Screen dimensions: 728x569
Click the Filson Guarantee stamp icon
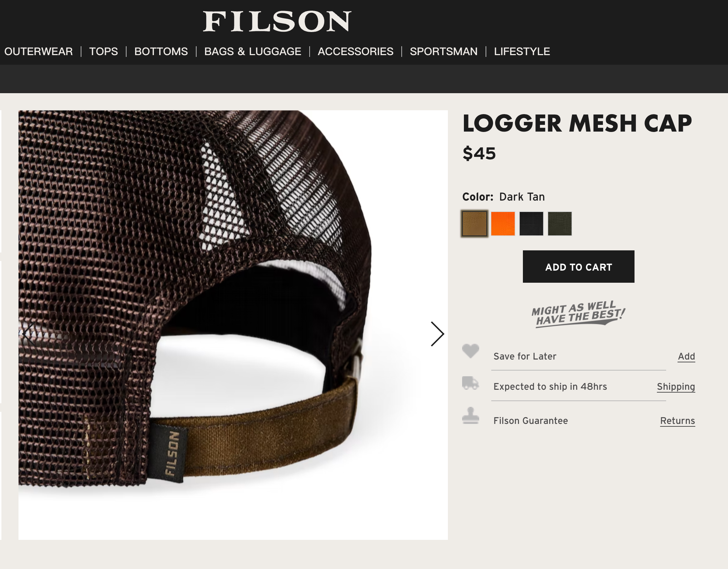coord(471,416)
